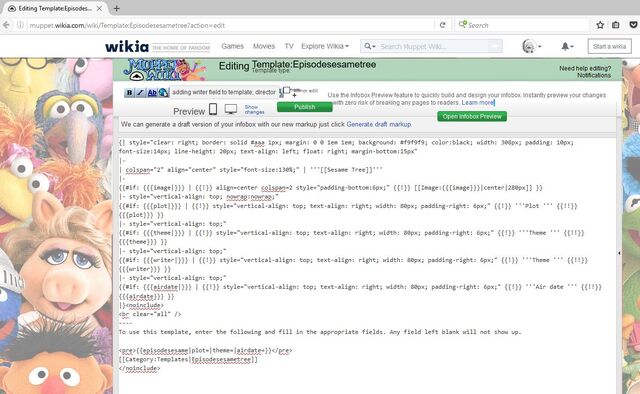
Task: Place cursor on the closing '</noinclude>' line
Action: click(x=139, y=368)
